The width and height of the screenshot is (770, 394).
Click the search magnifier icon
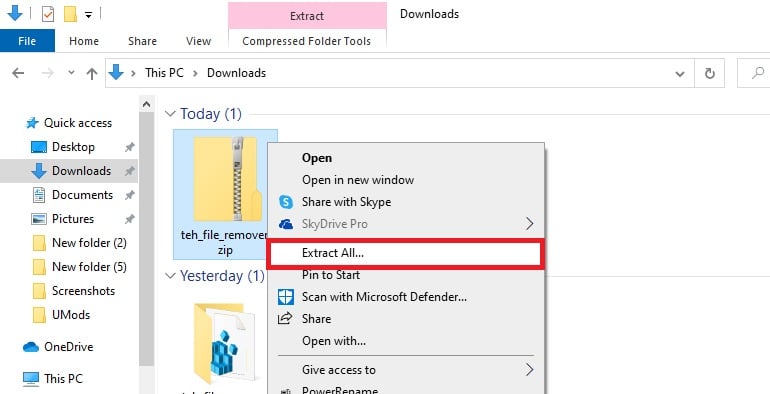coord(758,73)
